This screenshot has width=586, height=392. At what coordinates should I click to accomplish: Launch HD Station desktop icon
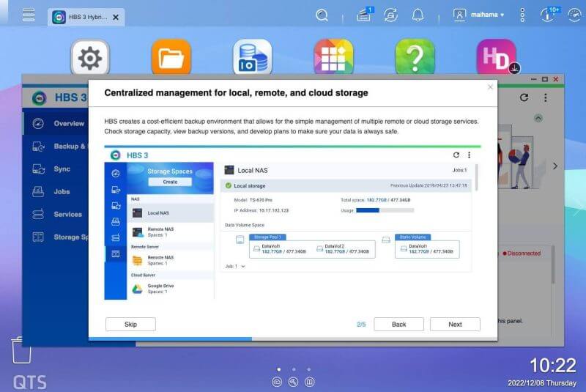click(x=497, y=58)
